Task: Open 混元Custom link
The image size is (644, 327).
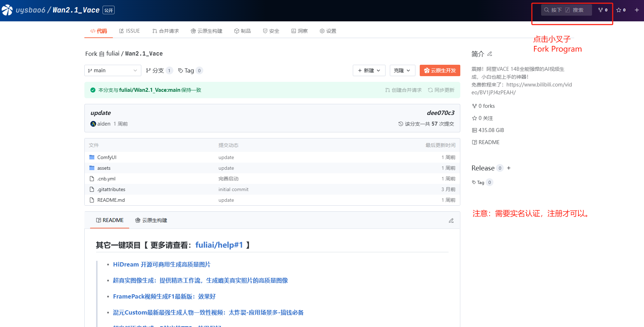Action: pos(208,312)
